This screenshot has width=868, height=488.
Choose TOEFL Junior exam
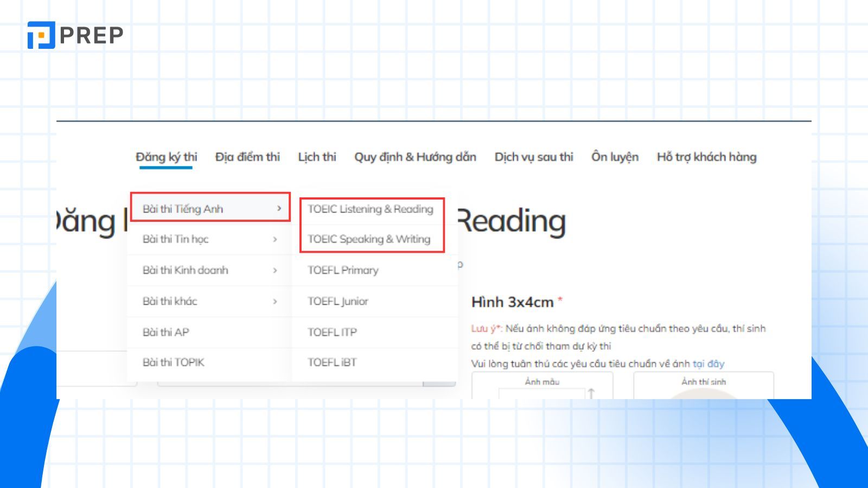coord(337,301)
